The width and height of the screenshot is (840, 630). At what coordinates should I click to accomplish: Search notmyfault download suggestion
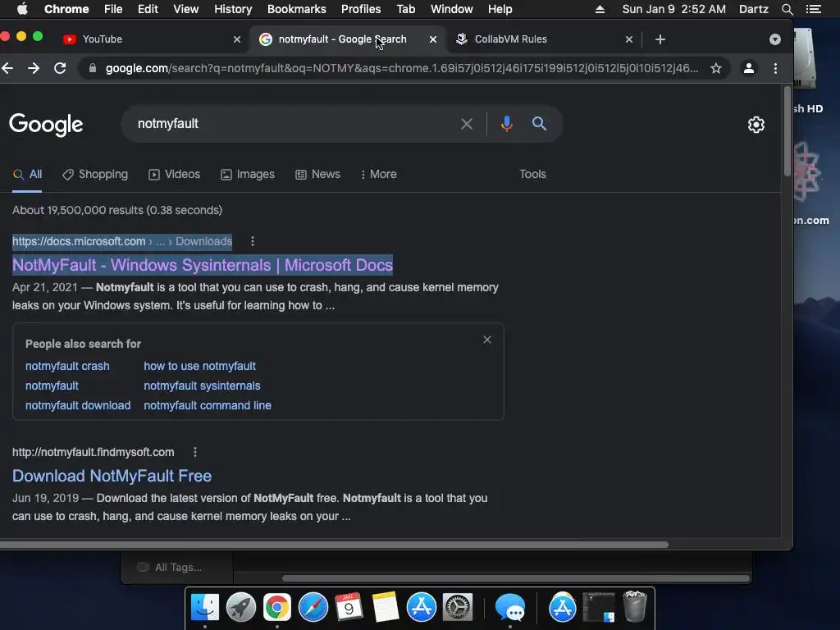click(x=78, y=405)
